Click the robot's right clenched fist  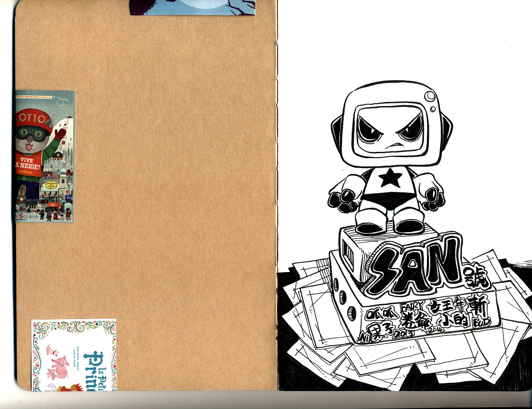click(435, 196)
